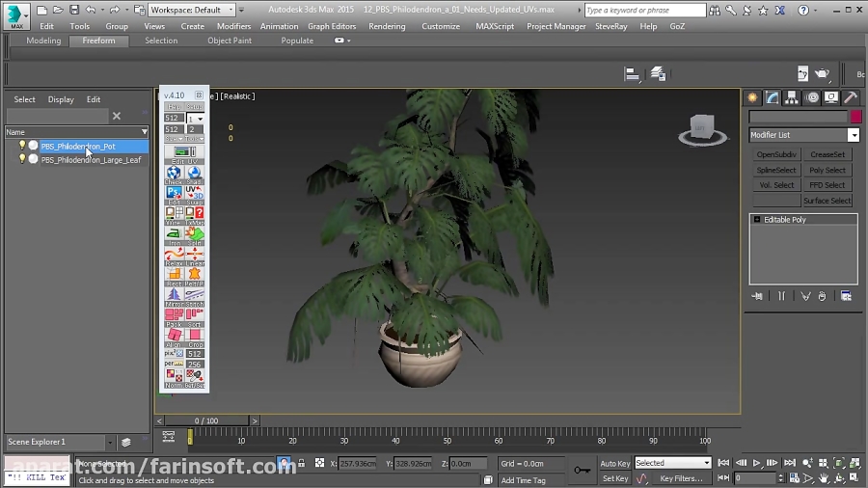Open the Rendering menu
This screenshot has height=488, width=868.
pyautogui.click(x=387, y=26)
